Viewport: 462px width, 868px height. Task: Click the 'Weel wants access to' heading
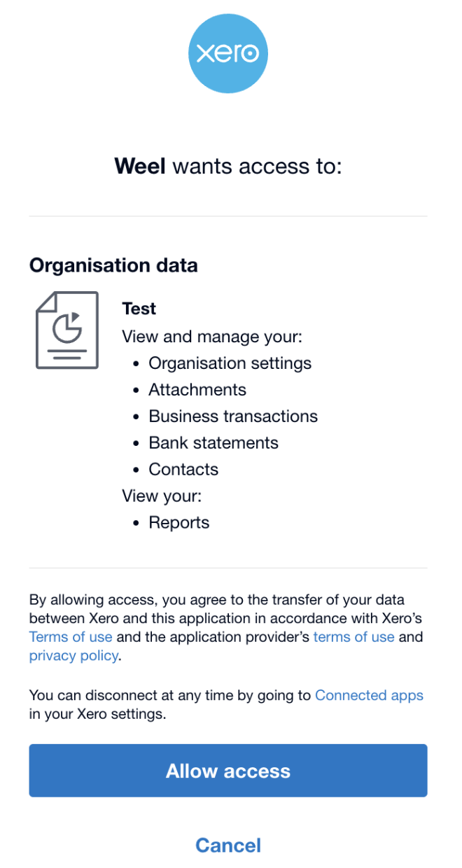[x=228, y=167]
